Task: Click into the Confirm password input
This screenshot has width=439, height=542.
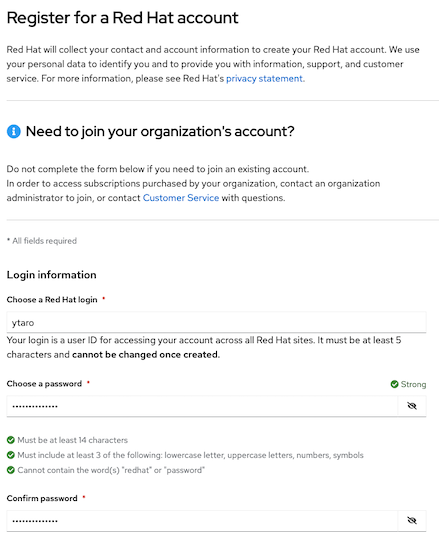Action: pos(202,521)
